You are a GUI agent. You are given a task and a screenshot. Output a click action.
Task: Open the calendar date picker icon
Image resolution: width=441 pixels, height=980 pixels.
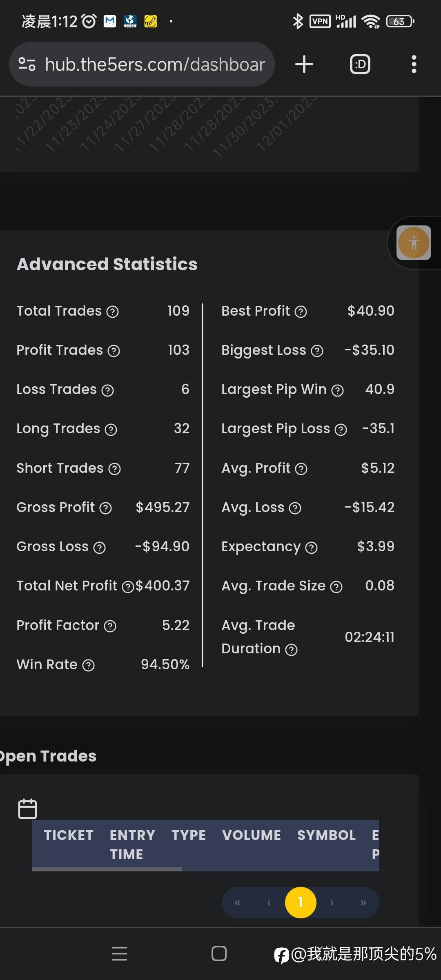click(x=28, y=808)
